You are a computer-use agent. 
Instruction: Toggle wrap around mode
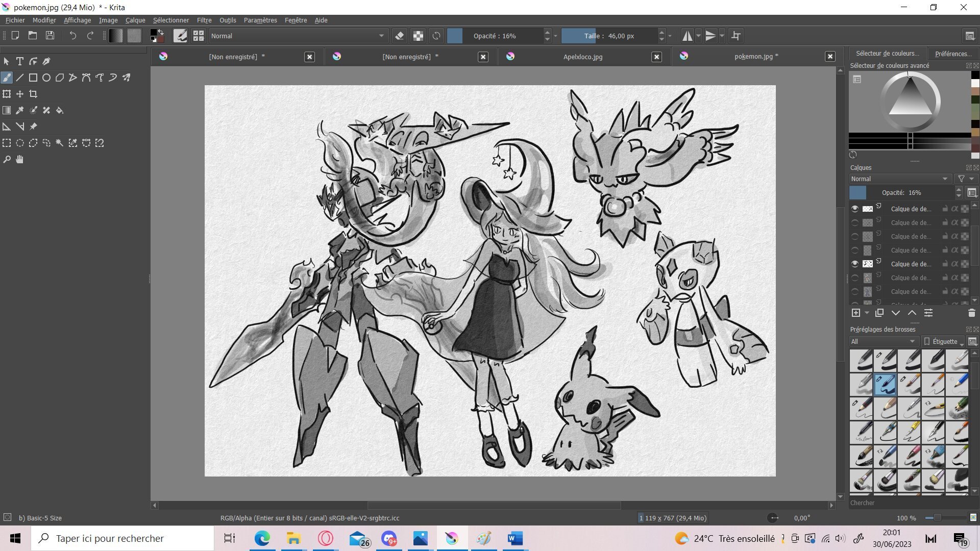point(736,36)
